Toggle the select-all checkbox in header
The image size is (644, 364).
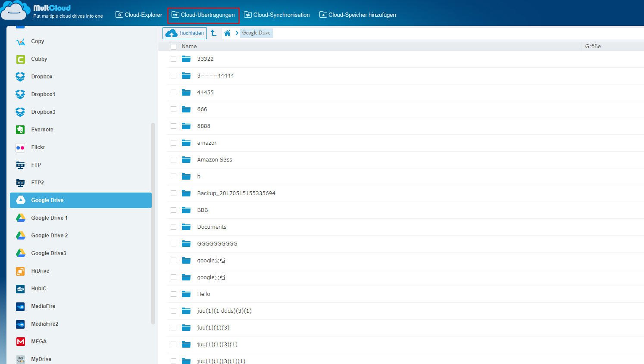(173, 47)
